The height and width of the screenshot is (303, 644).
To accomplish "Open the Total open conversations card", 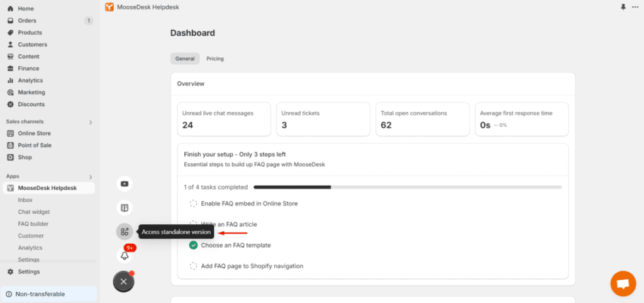I will click(423, 119).
